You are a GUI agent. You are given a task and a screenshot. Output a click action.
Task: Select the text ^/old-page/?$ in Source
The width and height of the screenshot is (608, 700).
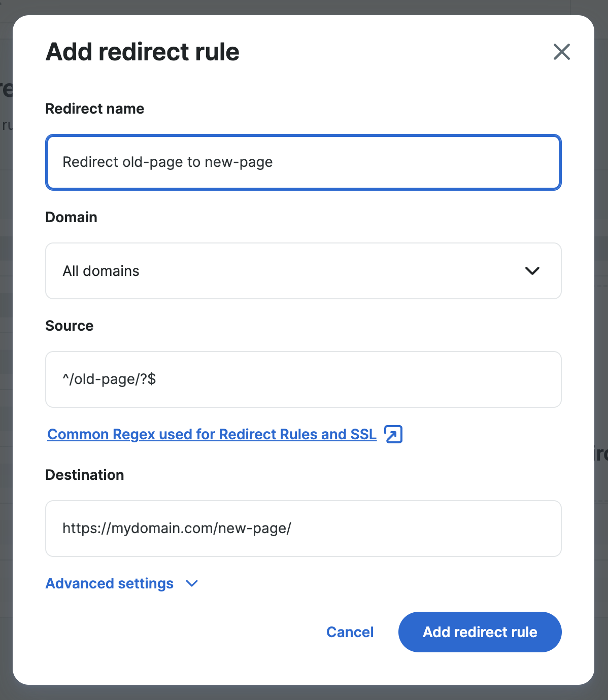coord(109,379)
